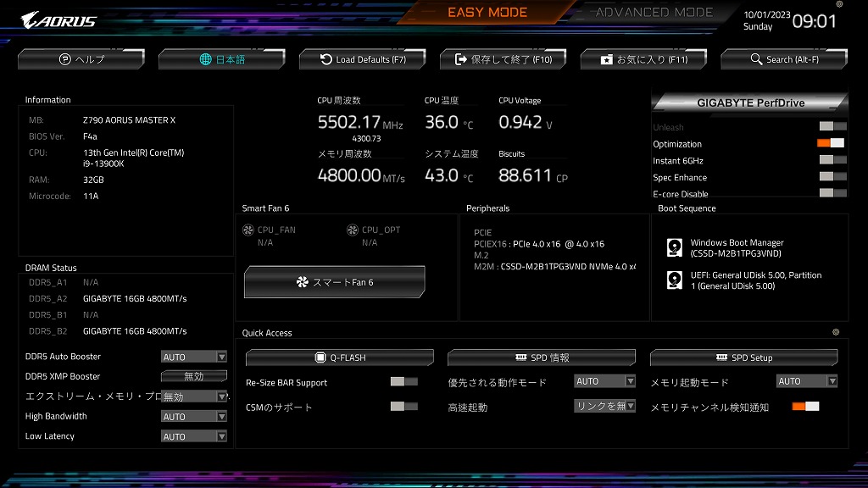Screen dimensions: 868x488
Task: Click BIOS version F4a
Action: pyautogui.click(x=90, y=136)
